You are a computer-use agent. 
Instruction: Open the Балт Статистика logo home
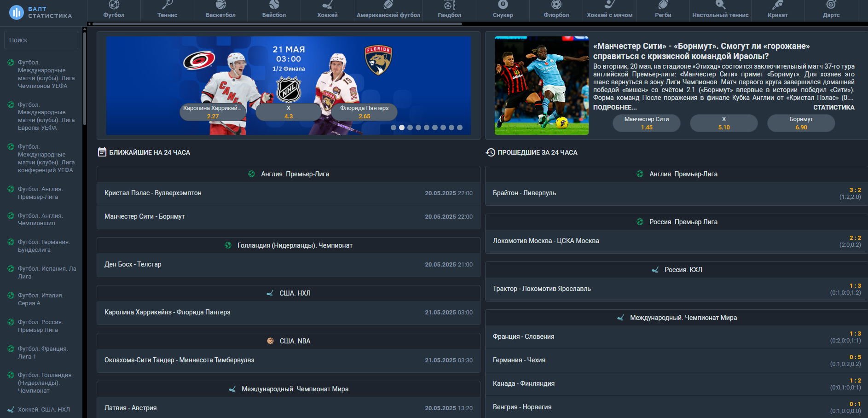click(x=41, y=12)
